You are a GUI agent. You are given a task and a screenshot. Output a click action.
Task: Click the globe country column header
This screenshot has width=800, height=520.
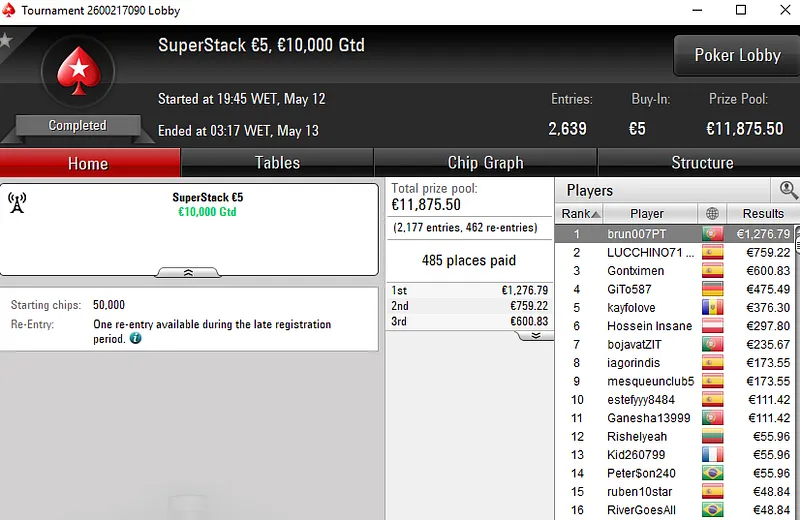712,213
